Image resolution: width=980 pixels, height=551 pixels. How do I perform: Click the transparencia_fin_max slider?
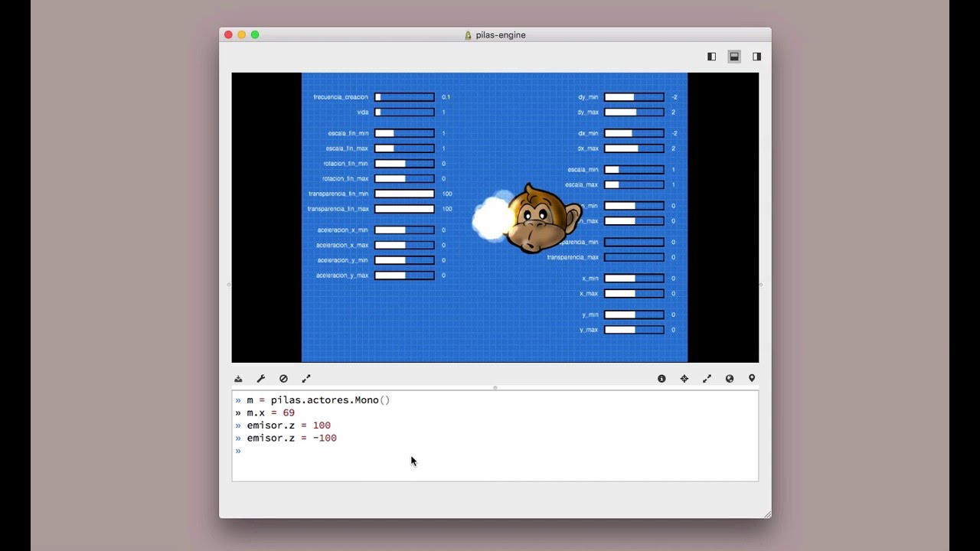pyautogui.click(x=404, y=209)
